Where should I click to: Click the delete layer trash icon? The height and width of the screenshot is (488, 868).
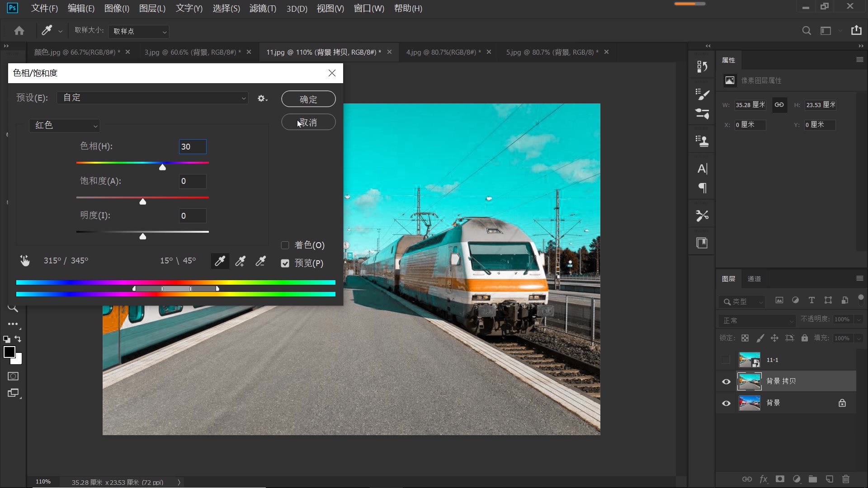845,479
